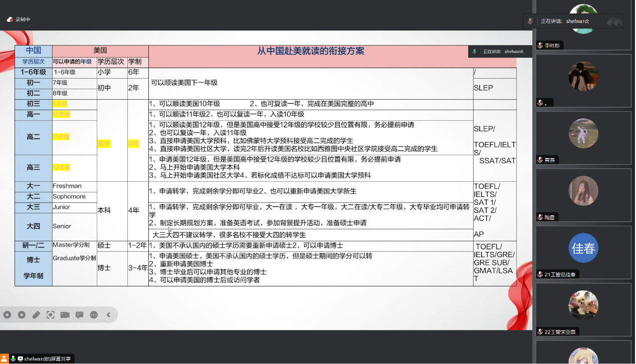Advance to next slide with play arrow
Screen dimensions: 636x364
(x=22, y=315)
